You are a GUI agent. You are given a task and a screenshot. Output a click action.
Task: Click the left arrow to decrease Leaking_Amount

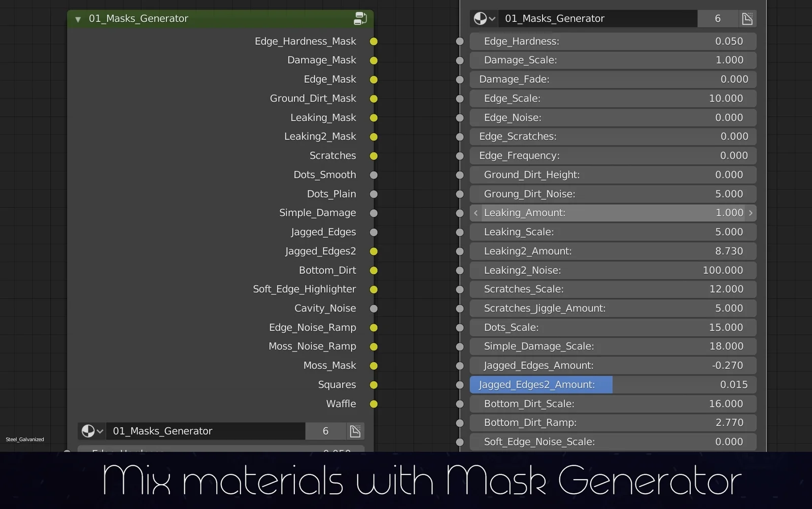[x=476, y=213]
